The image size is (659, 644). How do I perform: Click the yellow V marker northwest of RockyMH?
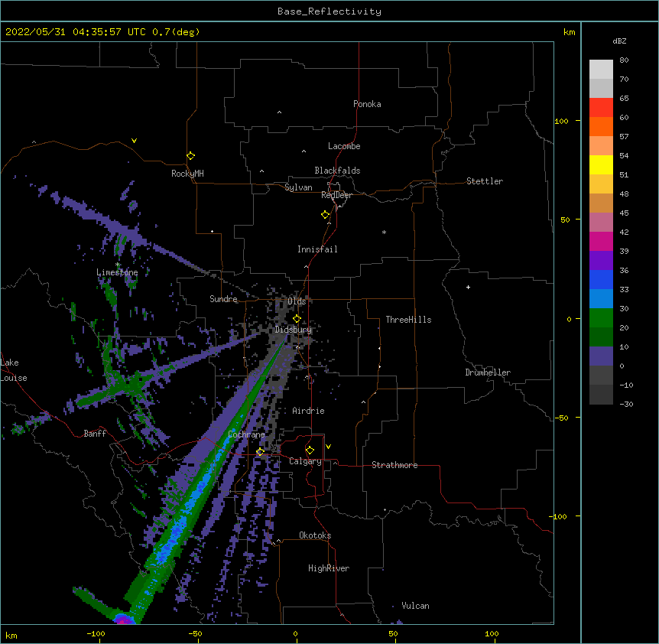134,141
